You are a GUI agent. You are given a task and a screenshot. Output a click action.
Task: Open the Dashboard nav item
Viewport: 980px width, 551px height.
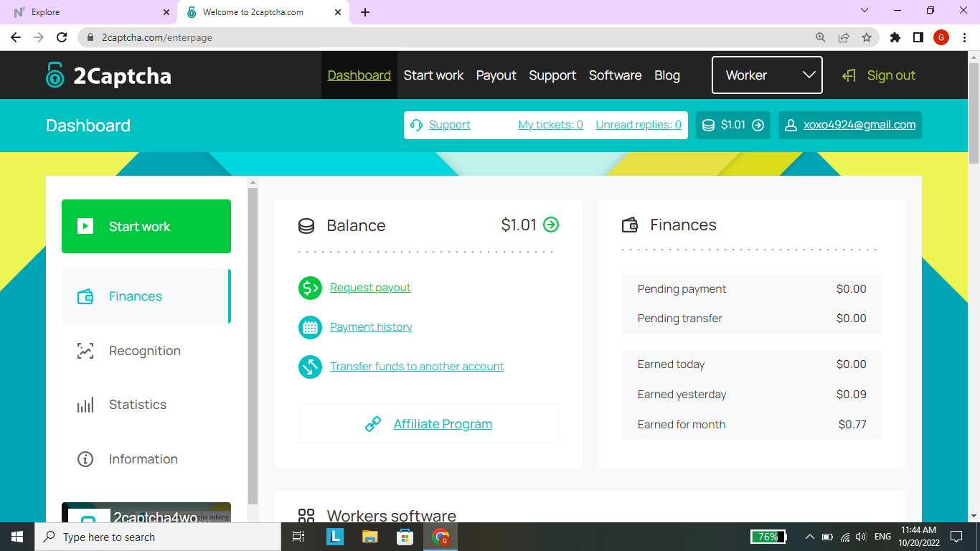359,75
